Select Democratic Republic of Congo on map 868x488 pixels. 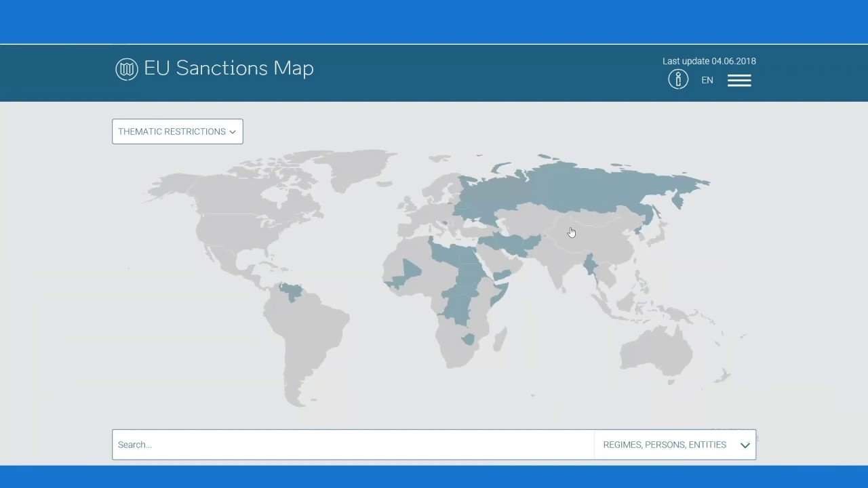click(460, 308)
